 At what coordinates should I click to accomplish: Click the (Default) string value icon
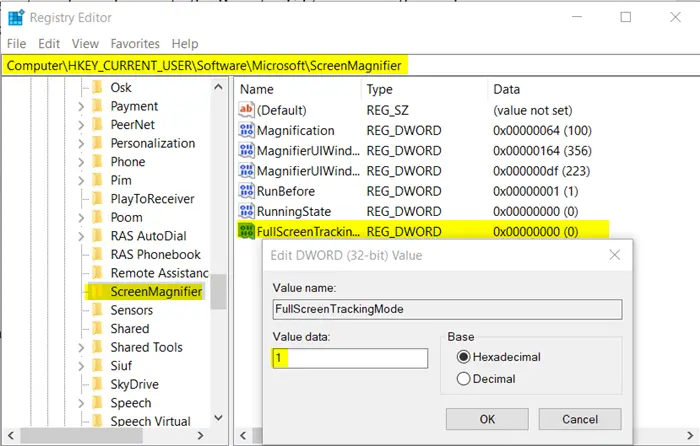point(246,110)
